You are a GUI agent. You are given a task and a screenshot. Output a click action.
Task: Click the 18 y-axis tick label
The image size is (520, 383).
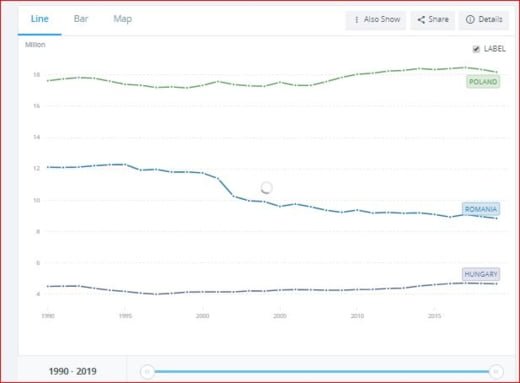tap(36, 75)
